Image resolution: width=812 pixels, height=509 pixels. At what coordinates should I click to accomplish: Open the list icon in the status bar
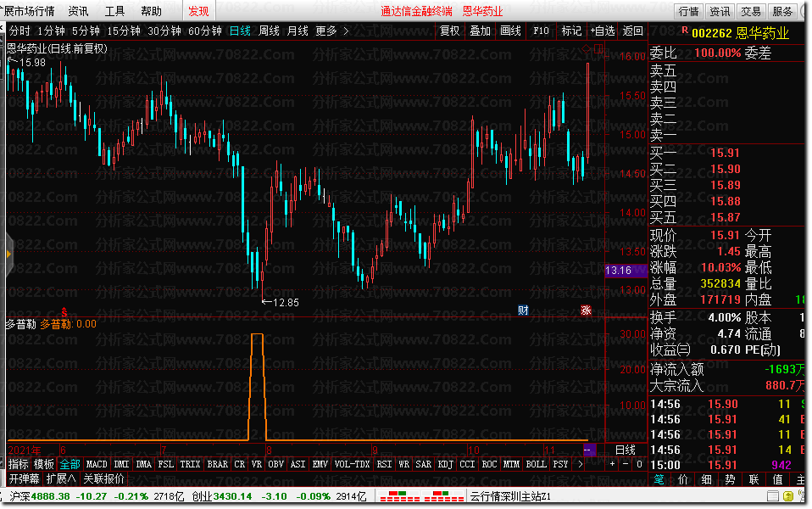pos(773,496)
